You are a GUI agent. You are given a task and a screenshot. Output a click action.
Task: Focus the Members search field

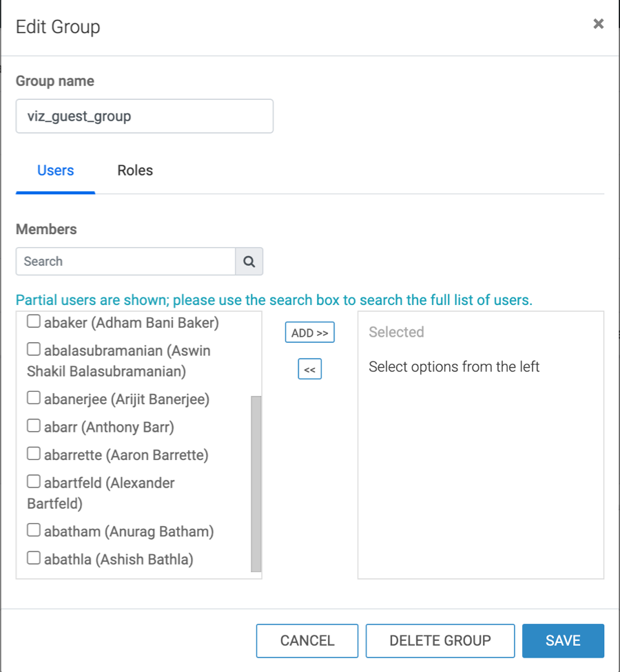[125, 262]
